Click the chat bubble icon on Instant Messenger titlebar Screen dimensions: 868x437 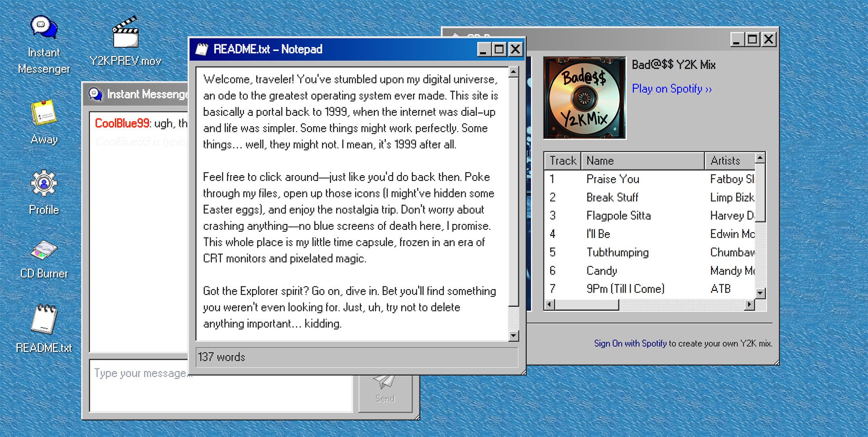[x=95, y=95]
